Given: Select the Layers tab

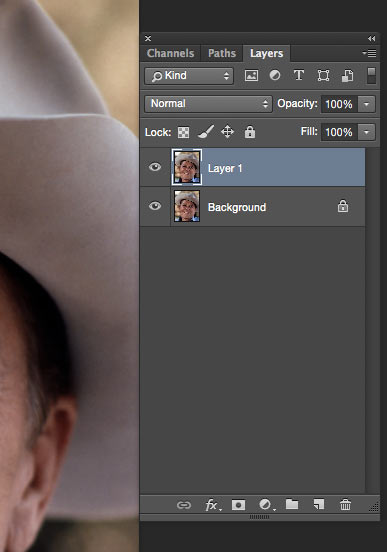Looking at the screenshot, I should point(267,54).
